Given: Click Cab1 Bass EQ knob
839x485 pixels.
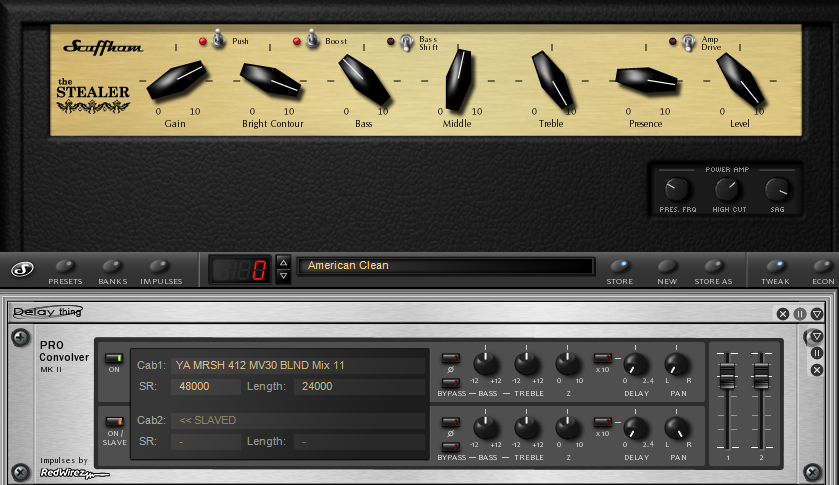Looking at the screenshot, I should pos(486,364).
